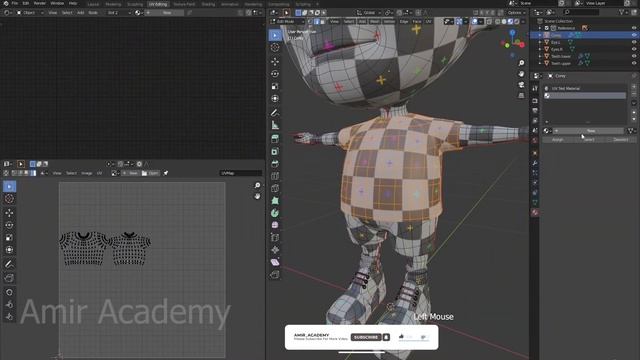Select the Rotate tool in 3D viewport toolbar
640x360 pixels.
tap(275, 74)
